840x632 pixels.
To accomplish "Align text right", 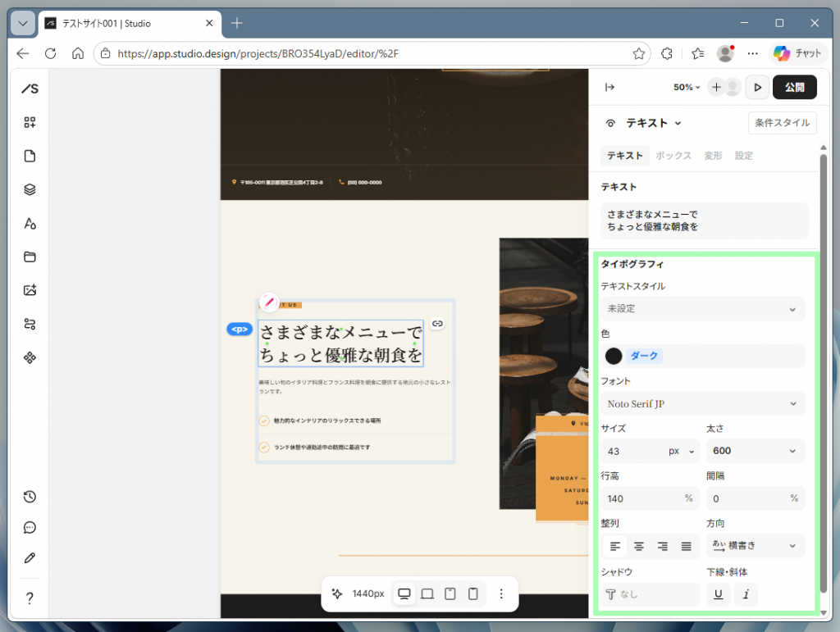I will point(663,547).
